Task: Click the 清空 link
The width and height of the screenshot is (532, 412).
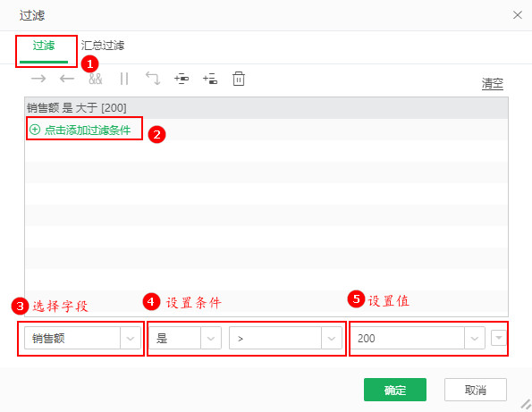Action: pos(493,83)
